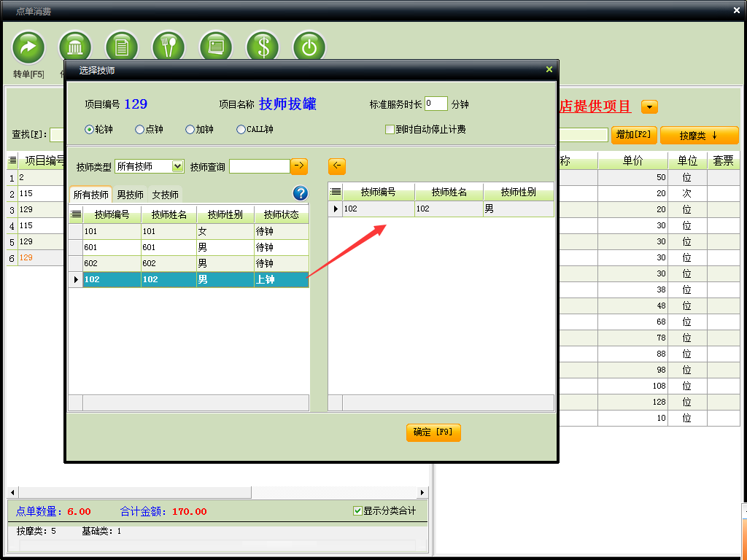Open the 技师类型 dropdown list
Screen dimensions: 747x560
[177, 166]
